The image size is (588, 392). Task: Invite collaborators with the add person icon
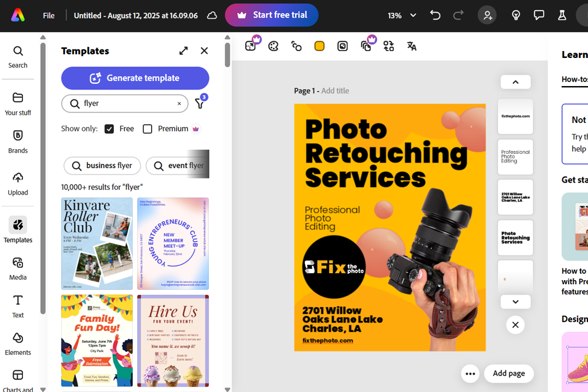click(x=487, y=15)
